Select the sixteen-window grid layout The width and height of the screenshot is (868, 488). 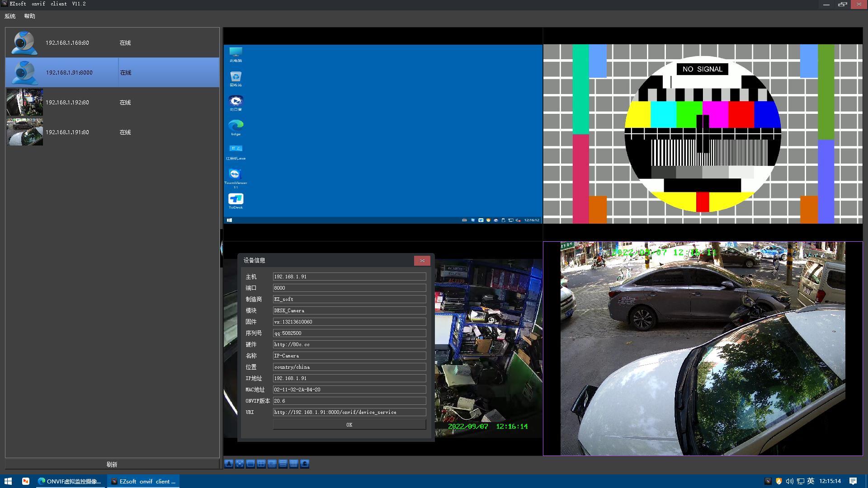294,464
